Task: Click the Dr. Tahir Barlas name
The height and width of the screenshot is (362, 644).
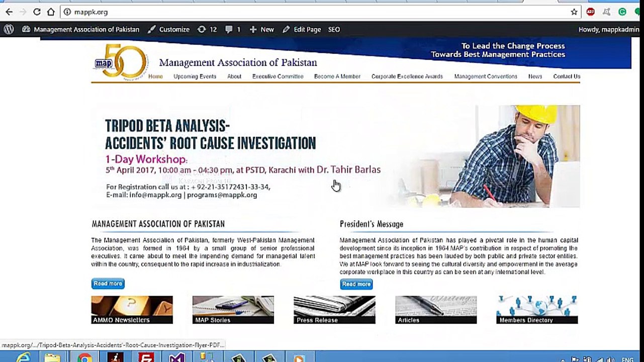Action: click(x=348, y=169)
